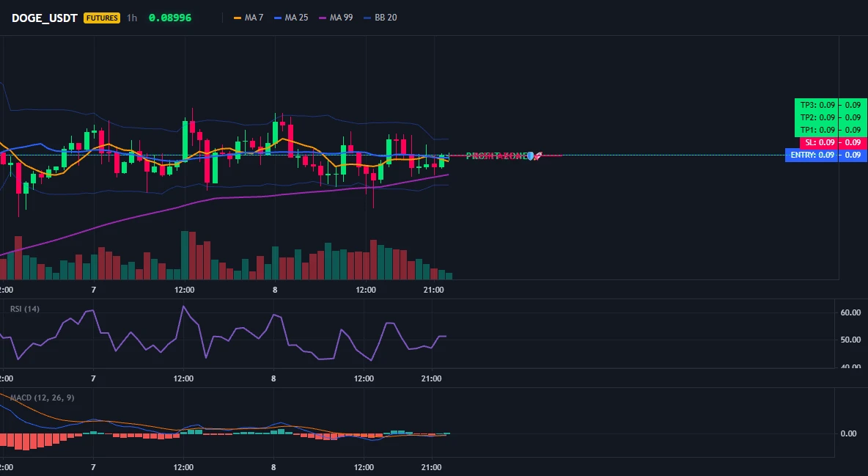The height and width of the screenshot is (476, 868).
Task: Toggle the BB 20 legend entry
Action: [x=380, y=18]
